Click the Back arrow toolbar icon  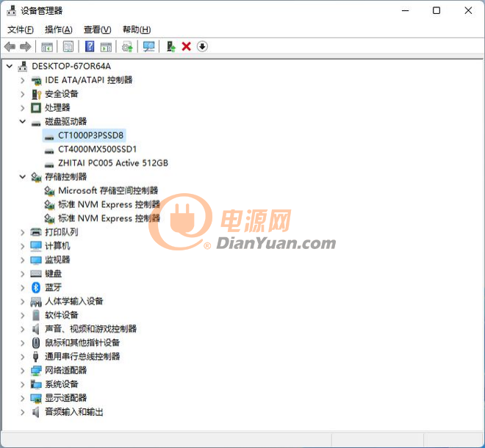(10, 46)
